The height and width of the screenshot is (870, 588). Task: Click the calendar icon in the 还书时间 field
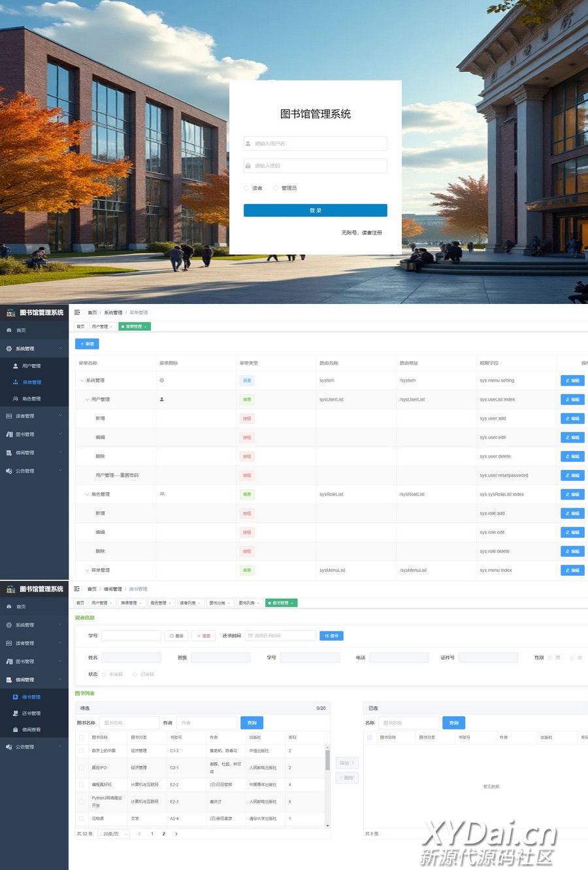click(x=250, y=635)
